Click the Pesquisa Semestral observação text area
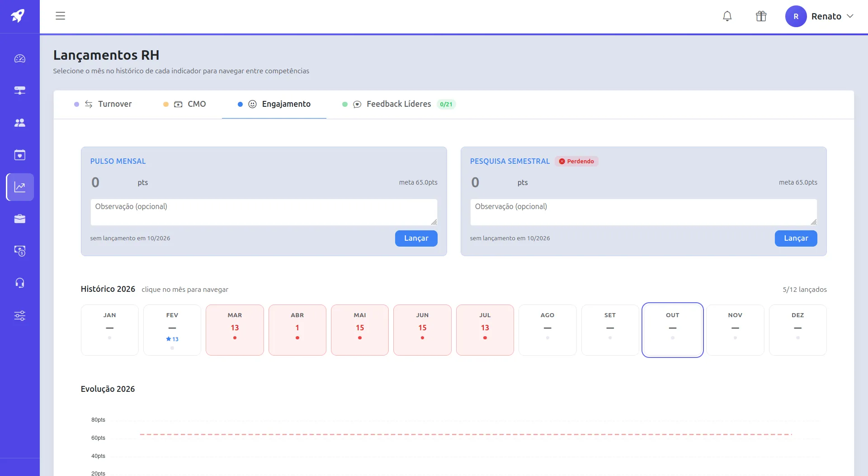Screen dimensions: 868x476 tap(644, 212)
